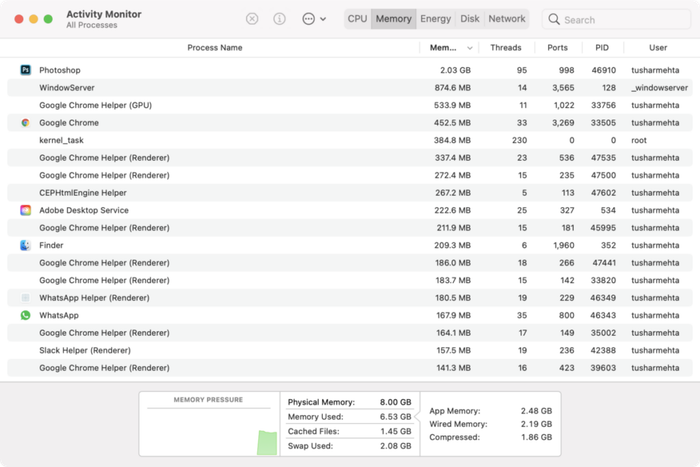This screenshot has height=467, width=700.
Task: Select the WhatsApp process name
Action: (59, 315)
